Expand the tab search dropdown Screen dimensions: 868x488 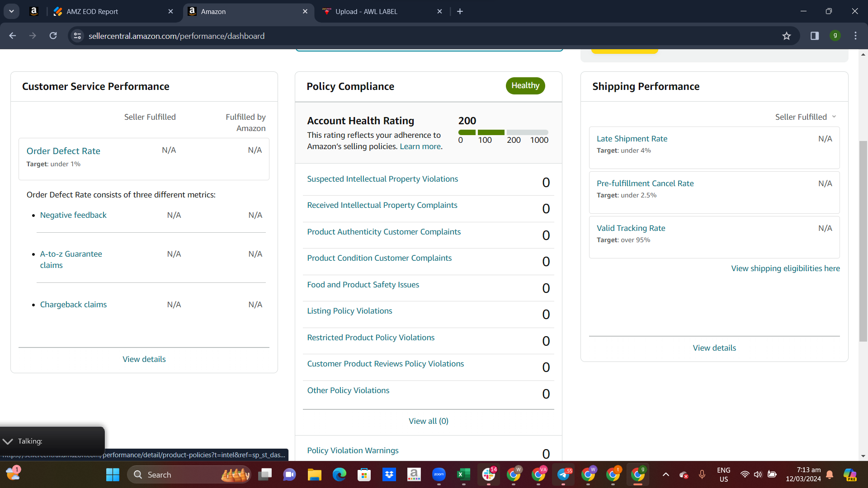[x=11, y=11]
